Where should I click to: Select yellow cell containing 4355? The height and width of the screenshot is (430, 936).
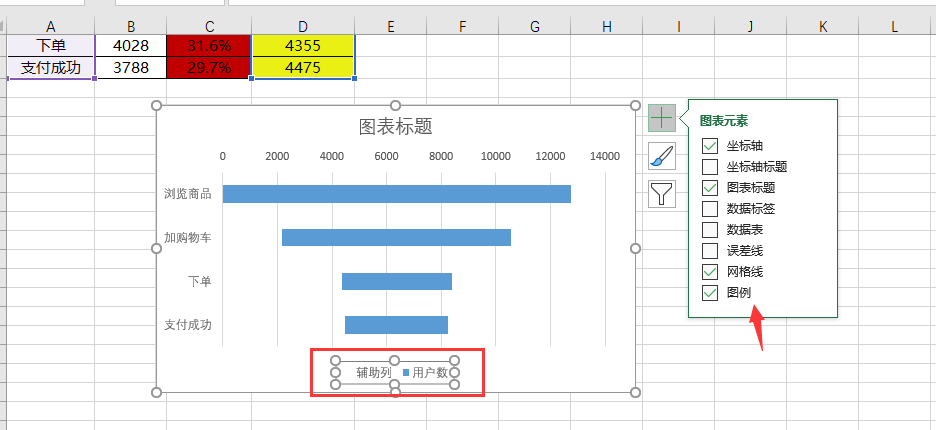303,45
